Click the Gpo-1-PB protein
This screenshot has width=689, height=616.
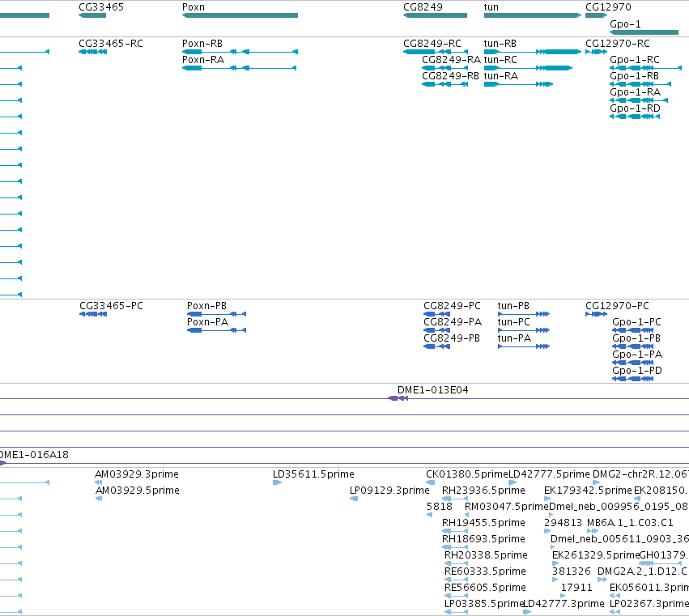click(633, 346)
